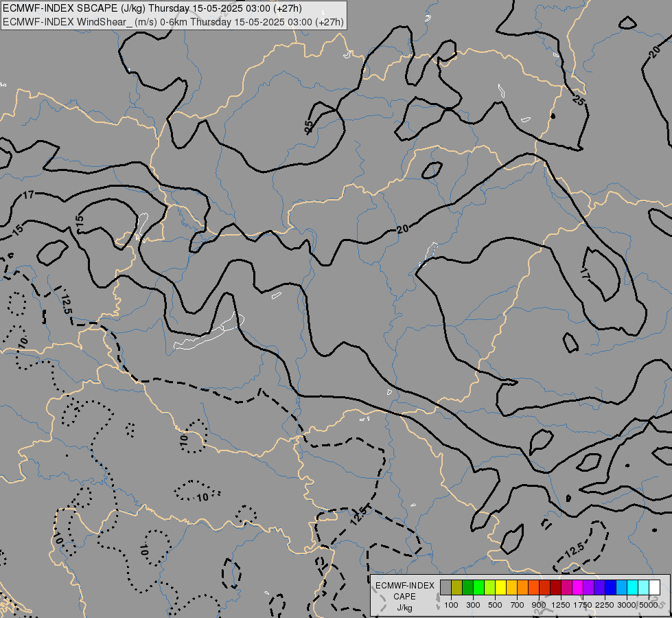Click 'ECMWF-INDEX' text inside the legend box
672x618 pixels.
tap(404, 586)
